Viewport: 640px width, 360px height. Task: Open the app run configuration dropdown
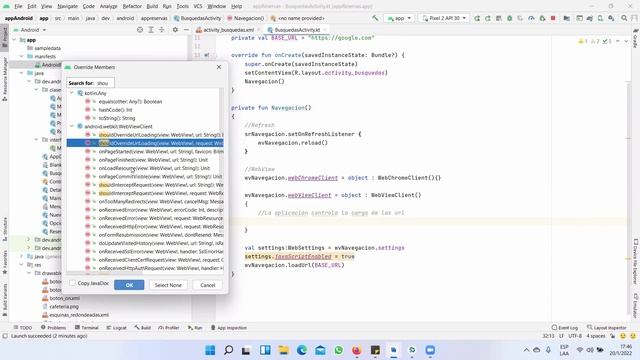point(399,18)
